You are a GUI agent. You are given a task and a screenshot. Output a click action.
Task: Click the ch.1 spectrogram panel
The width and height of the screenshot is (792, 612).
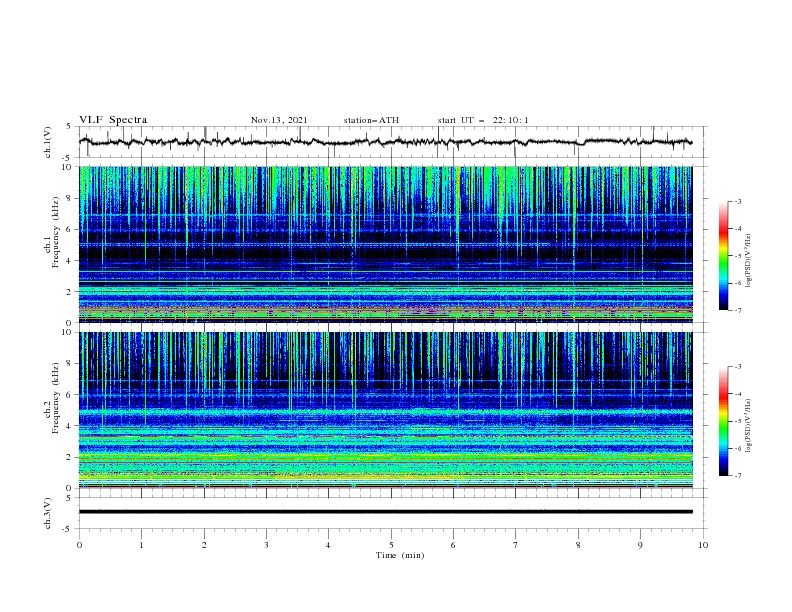[x=386, y=244]
